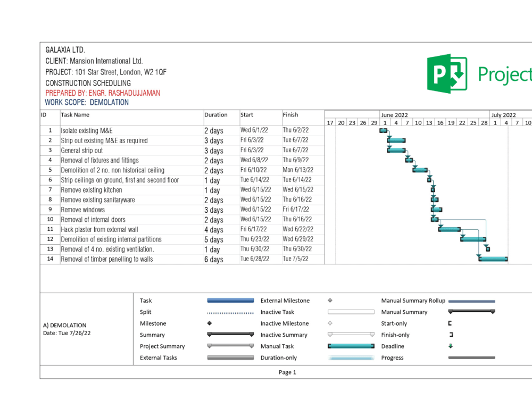Select task 'Remove existing sanitaryware'
This screenshot has height=399, width=532.
pyautogui.click(x=98, y=200)
